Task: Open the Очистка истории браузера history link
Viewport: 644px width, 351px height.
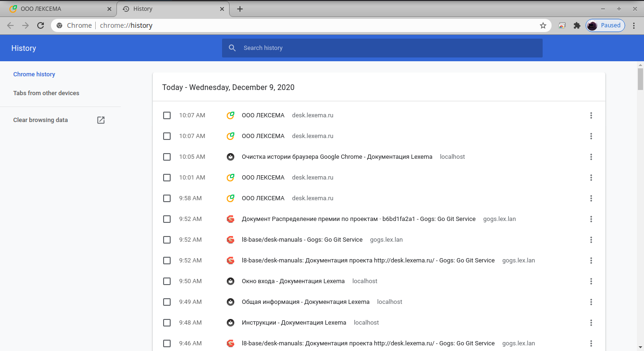Action: coord(337,157)
